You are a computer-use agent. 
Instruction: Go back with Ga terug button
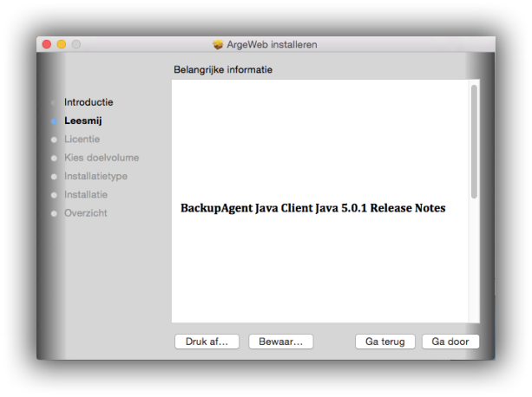385,342
